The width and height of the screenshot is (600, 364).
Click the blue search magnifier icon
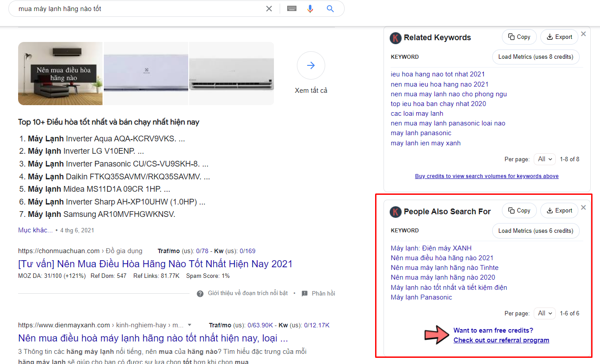[330, 9]
